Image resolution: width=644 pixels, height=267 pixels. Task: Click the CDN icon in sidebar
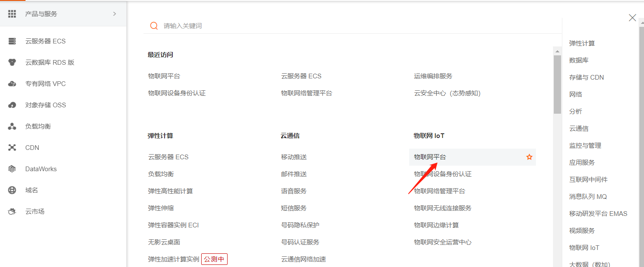coord(12,148)
